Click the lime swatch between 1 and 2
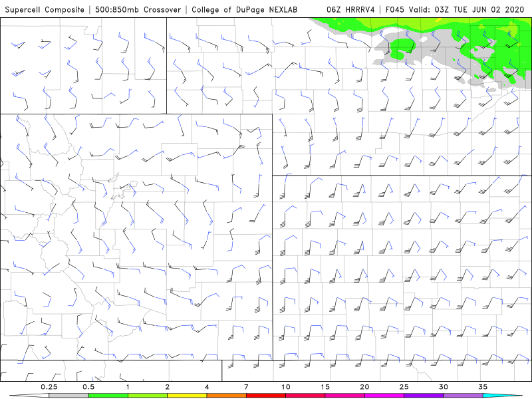 [148, 396]
